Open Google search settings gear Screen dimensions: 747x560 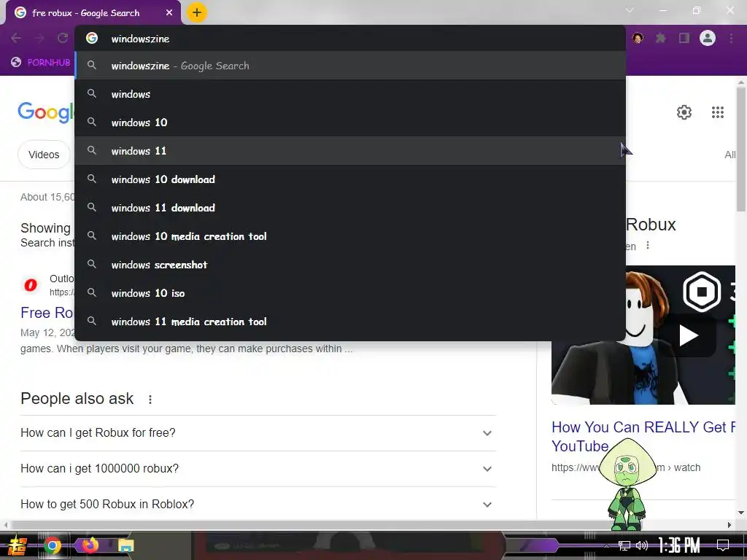(684, 112)
